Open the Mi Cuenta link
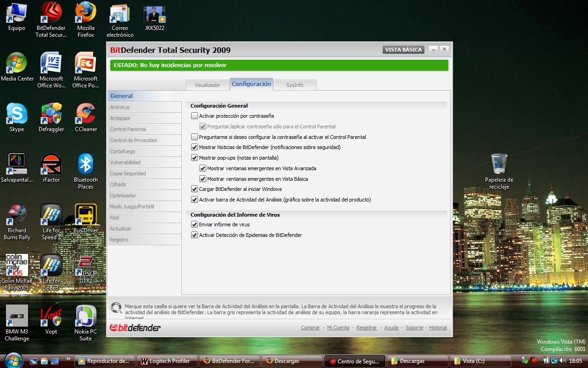This screenshot has height=368, width=588. click(x=338, y=328)
